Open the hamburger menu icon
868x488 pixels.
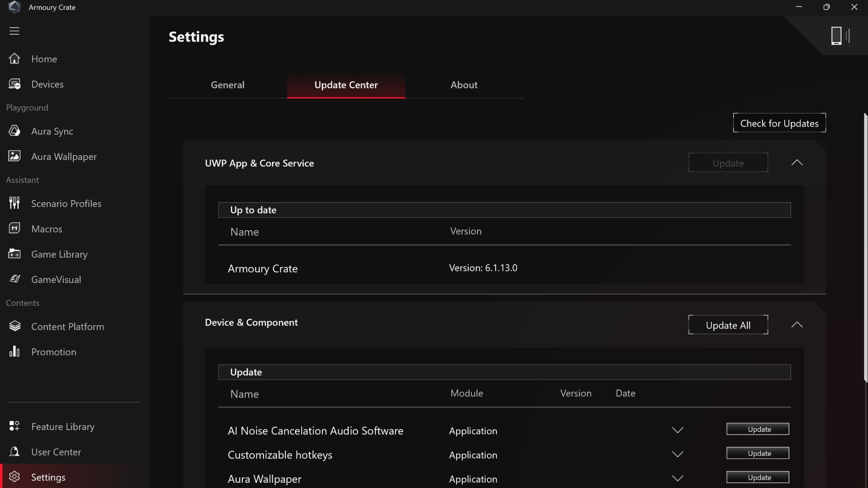(x=14, y=31)
